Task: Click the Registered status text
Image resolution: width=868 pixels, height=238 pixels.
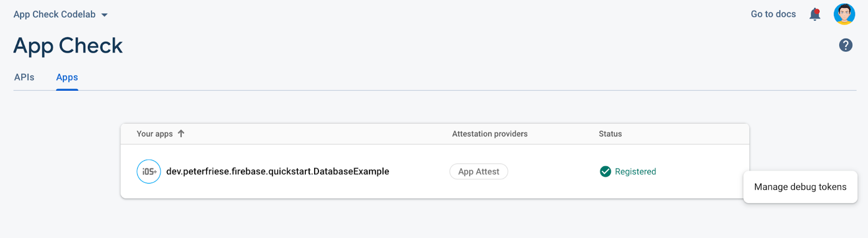Action: 635,172
